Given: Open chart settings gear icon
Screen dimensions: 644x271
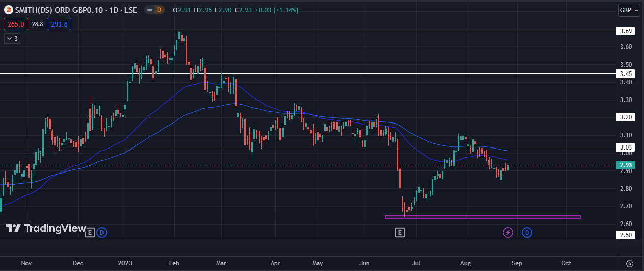Looking at the screenshot, I should (630, 263).
